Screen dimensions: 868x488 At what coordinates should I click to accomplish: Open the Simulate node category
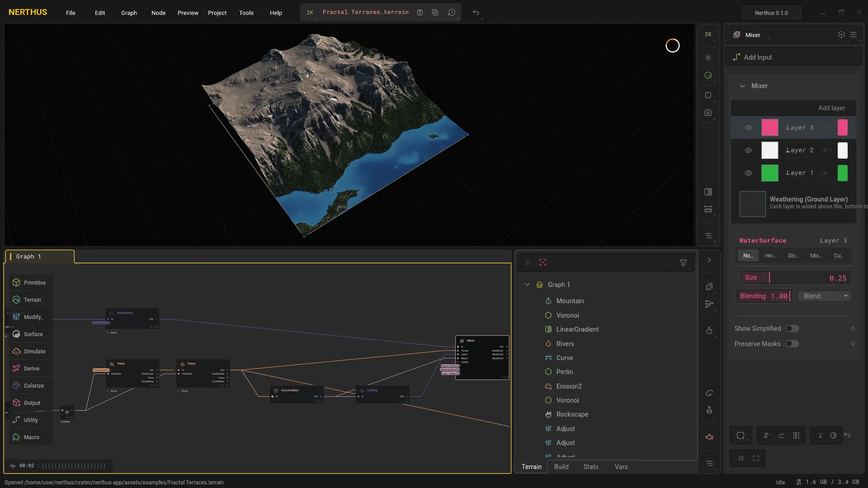pos(30,351)
